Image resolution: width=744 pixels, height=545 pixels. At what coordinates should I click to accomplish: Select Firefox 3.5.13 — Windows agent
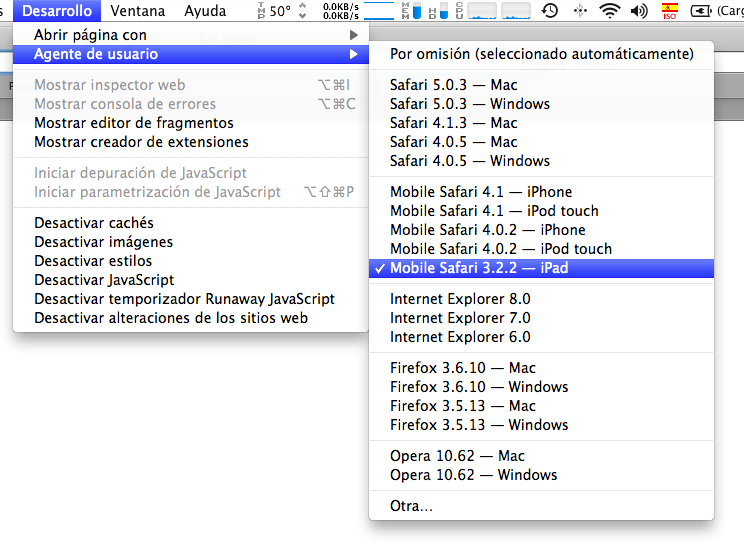pyautogui.click(x=541, y=425)
